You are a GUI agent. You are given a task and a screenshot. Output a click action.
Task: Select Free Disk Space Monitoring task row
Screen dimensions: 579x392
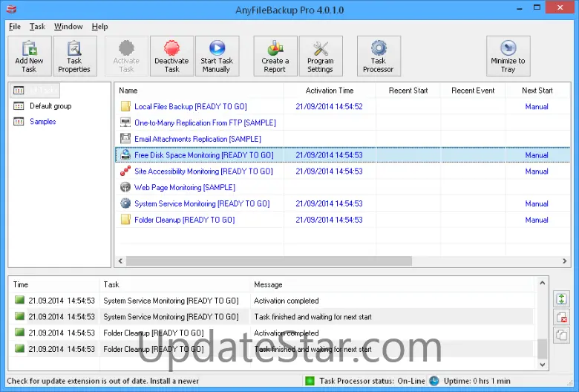[343, 155]
